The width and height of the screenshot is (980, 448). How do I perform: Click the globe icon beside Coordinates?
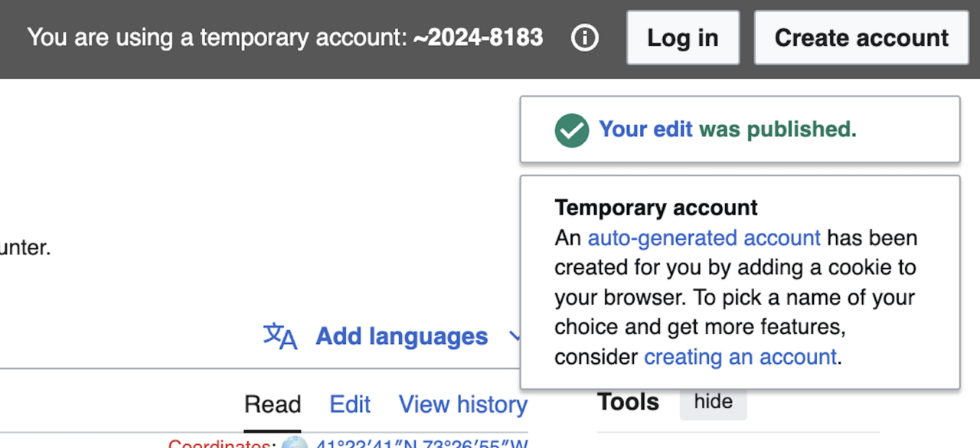click(298, 443)
